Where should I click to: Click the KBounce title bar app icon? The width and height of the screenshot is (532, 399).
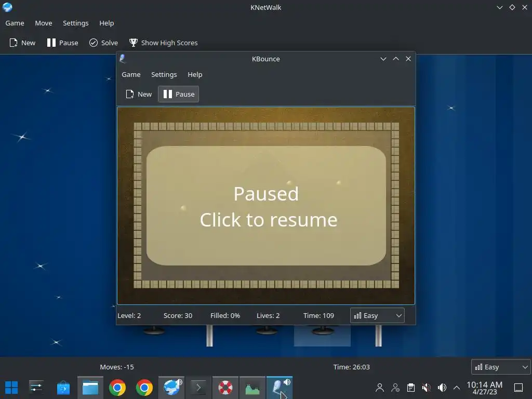tap(123, 59)
